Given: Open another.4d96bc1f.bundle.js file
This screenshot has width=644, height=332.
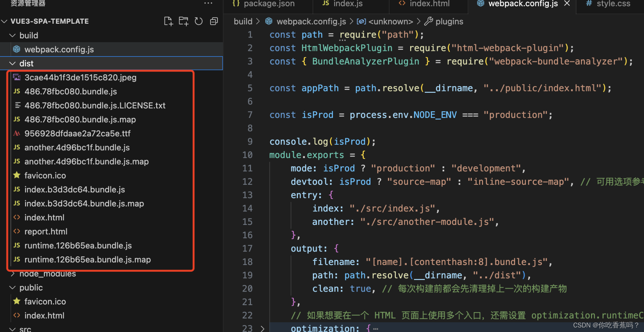Looking at the screenshot, I should [x=77, y=148].
